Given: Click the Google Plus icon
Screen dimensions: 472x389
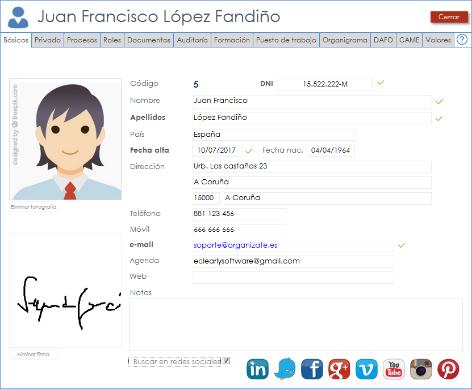Looking at the screenshot, I should pyautogui.click(x=339, y=369).
